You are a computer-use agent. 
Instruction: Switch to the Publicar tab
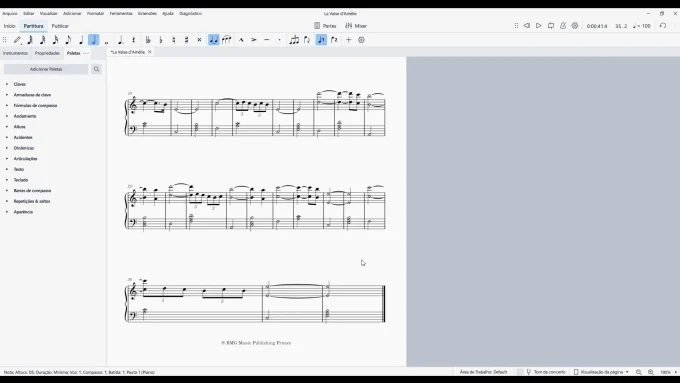tap(60, 26)
